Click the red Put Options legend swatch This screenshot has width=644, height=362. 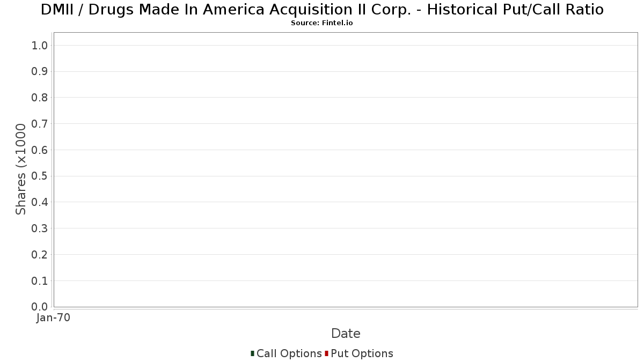(326, 353)
